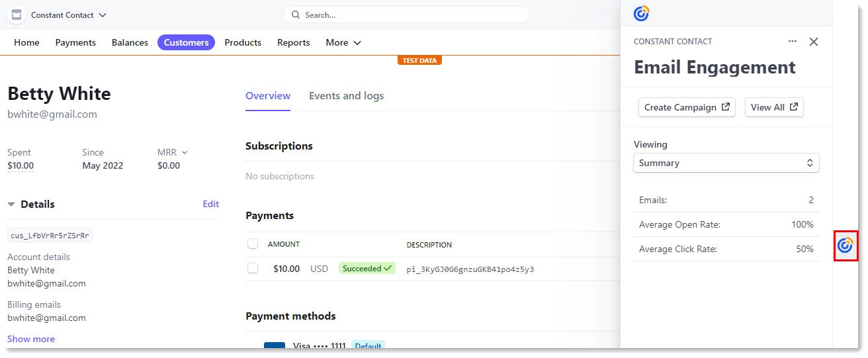Screen dimensions: 868x358
Task: Expand the MRR dropdown chevron
Action: click(185, 153)
